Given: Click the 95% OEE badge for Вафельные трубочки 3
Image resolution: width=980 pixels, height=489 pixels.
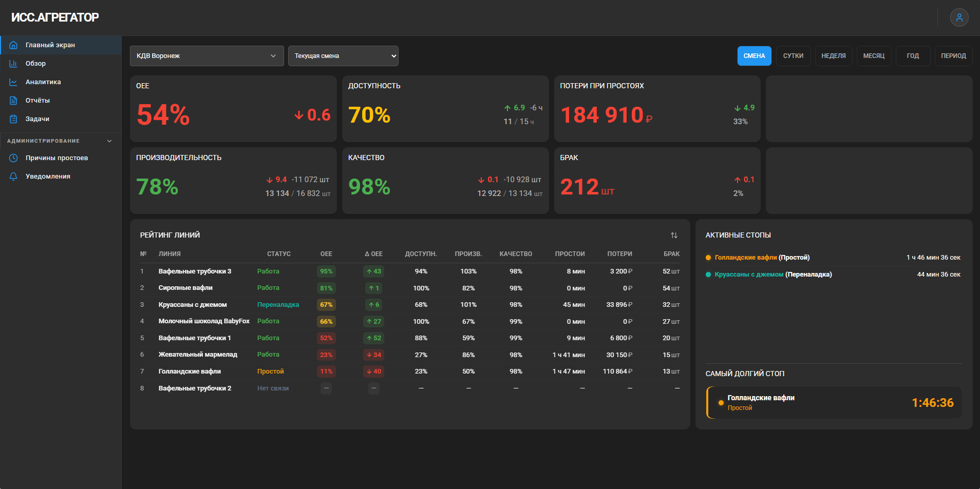Looking at the screenshot, I should pyautogui.click(x=326, y=271).
